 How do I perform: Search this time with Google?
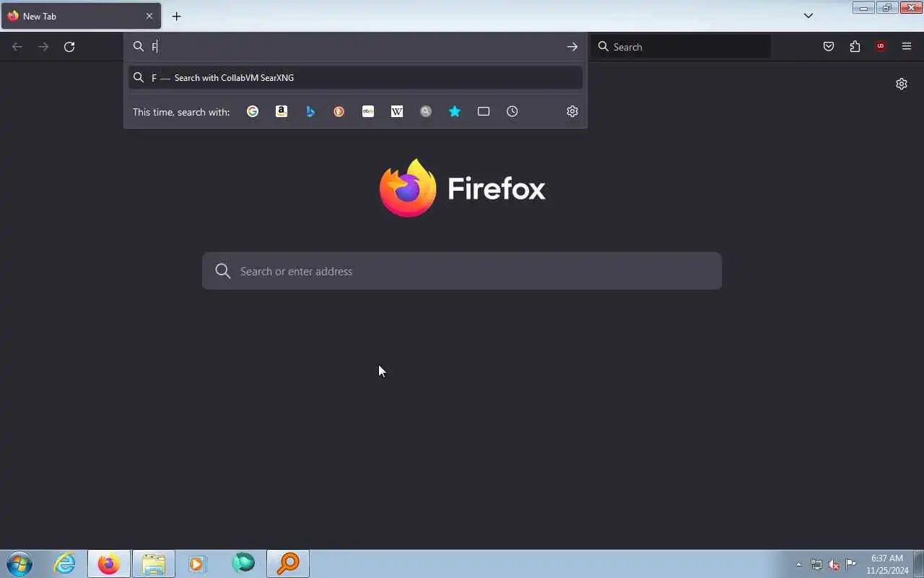(253, 111)
